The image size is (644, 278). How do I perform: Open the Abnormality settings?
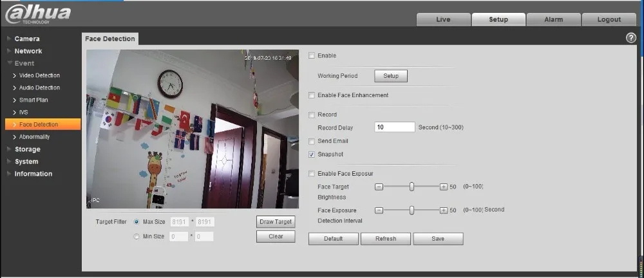(x=35, y=136)
